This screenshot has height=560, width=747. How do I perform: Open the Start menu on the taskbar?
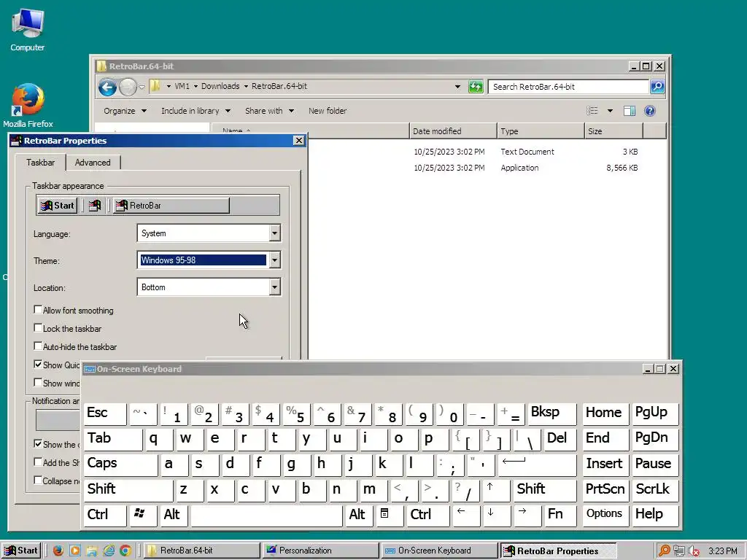21,551
